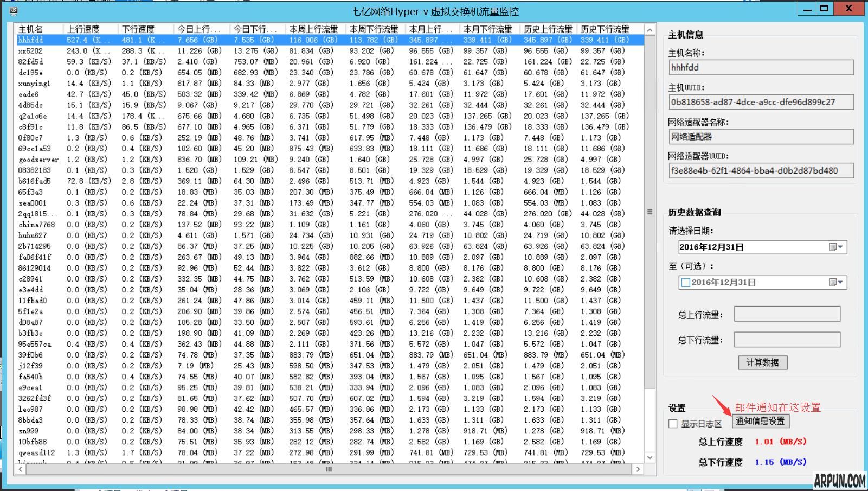Click the 总上行流量 input field
868x491 pixels.
(x=787, y=314)
